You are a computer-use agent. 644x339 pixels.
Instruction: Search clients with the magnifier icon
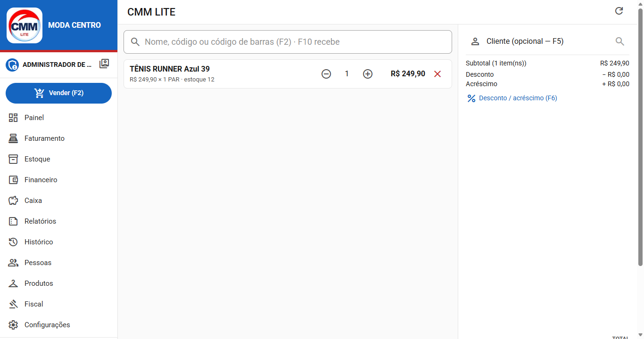620,41
